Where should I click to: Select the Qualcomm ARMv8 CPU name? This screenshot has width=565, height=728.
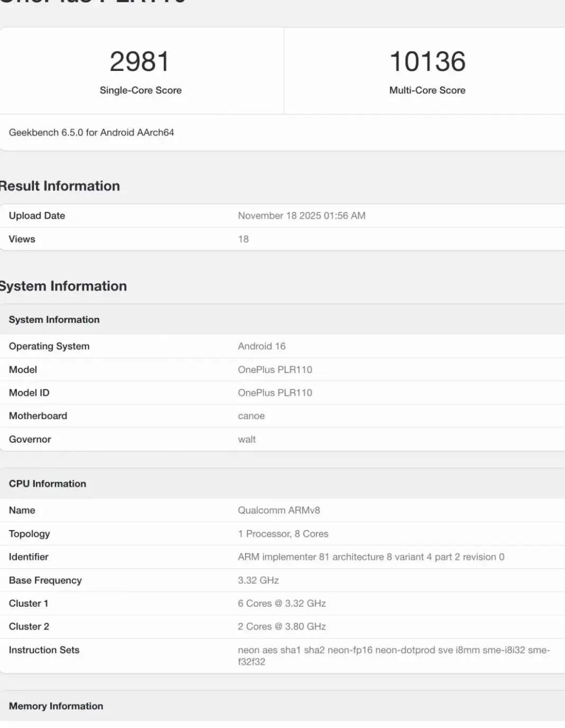click(279, 510)
